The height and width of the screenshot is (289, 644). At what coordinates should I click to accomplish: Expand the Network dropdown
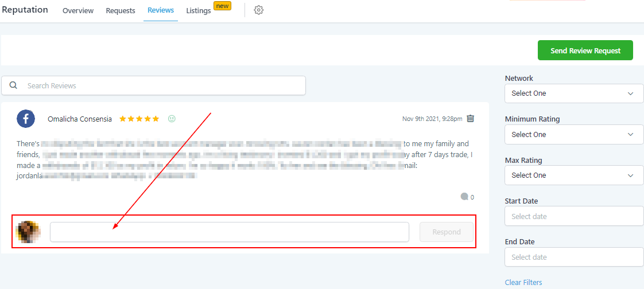pos(573,93)
